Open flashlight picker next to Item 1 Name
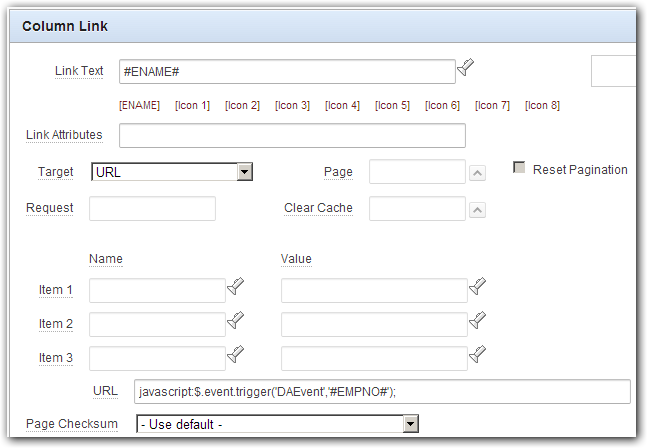The width and height of the screenshot is (647, 448). coord(236,286)
